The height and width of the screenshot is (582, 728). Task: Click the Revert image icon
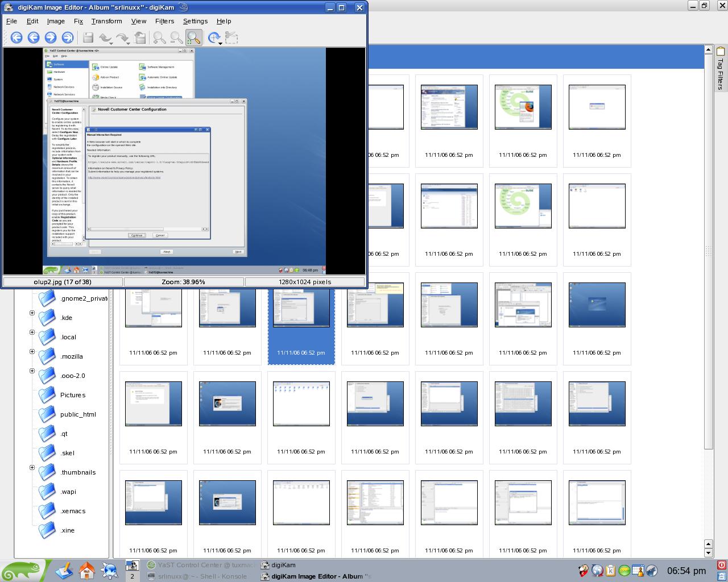(140, 38)
